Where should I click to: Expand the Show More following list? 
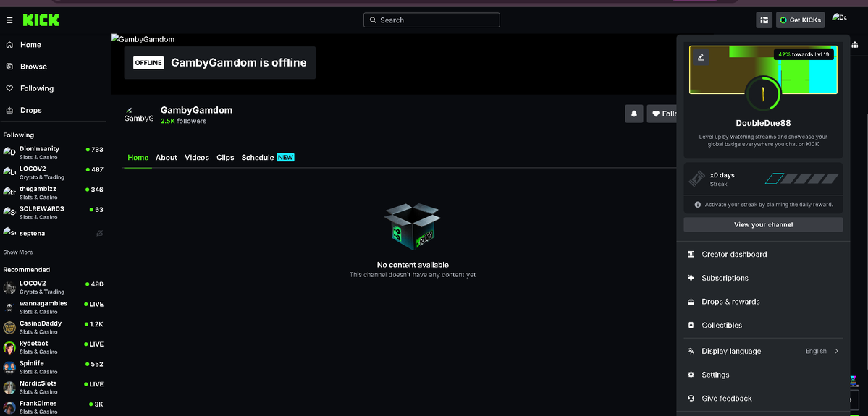(x=17, y=252)
